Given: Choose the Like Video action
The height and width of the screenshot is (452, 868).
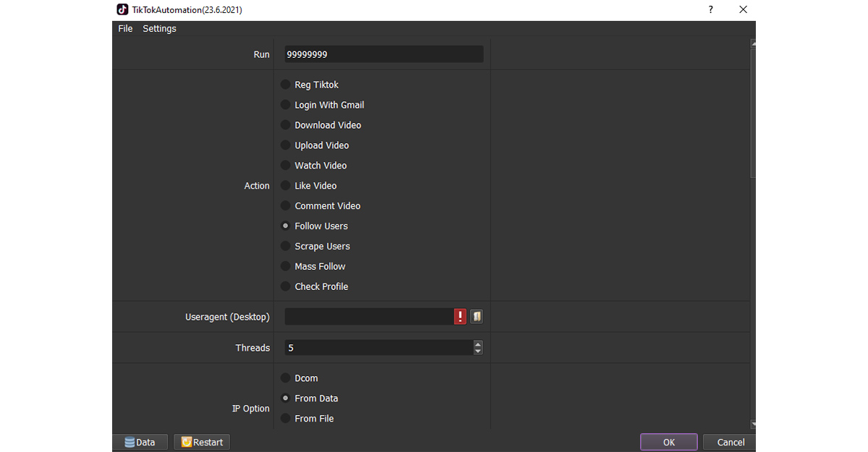Looking at the screenshot, I should (309, 186).
